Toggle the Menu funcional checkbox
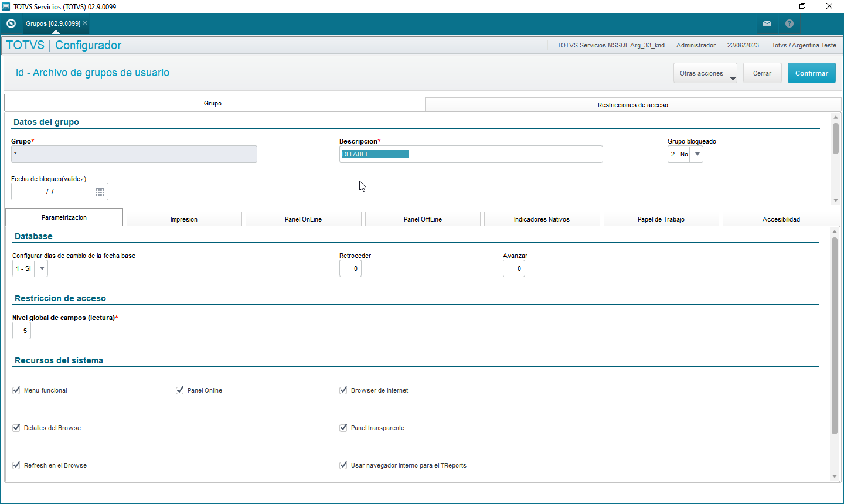 [x=16, y=390]
